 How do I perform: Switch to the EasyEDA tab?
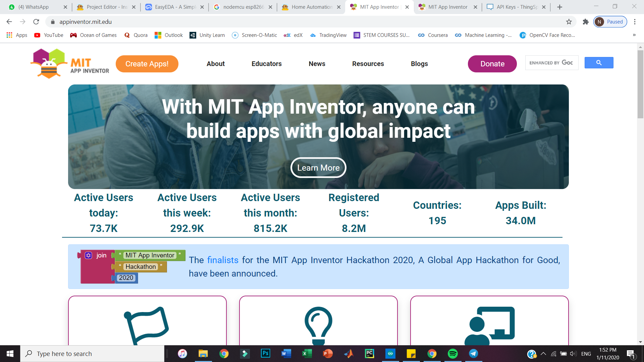[x=174, y=7]
